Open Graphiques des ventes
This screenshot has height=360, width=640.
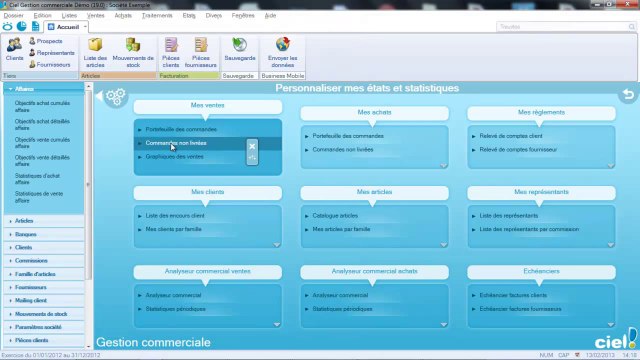174,157
